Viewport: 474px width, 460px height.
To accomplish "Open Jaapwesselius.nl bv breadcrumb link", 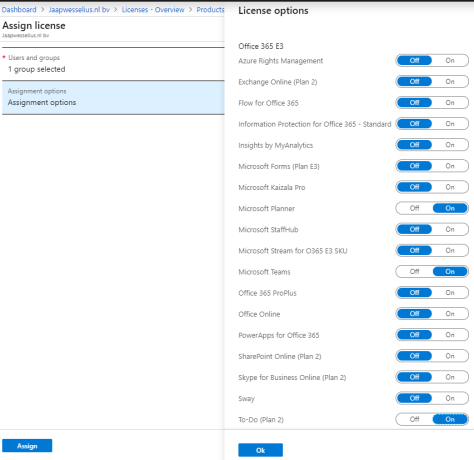I will tap(79, 10).
